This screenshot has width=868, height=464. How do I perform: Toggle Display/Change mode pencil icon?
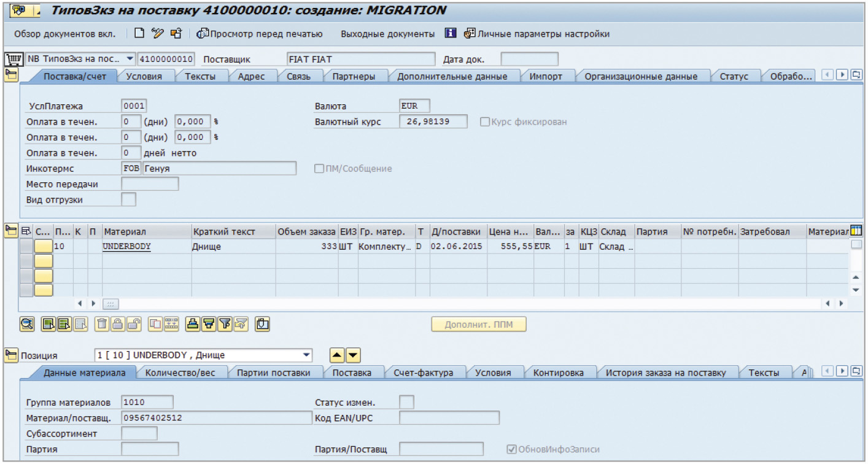(x=158, y=34)
